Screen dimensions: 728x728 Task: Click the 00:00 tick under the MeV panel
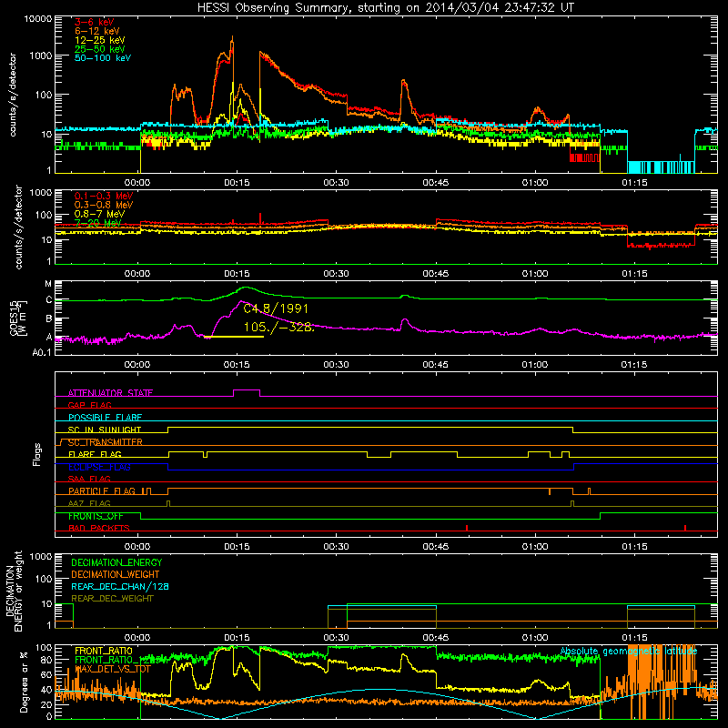137,274
